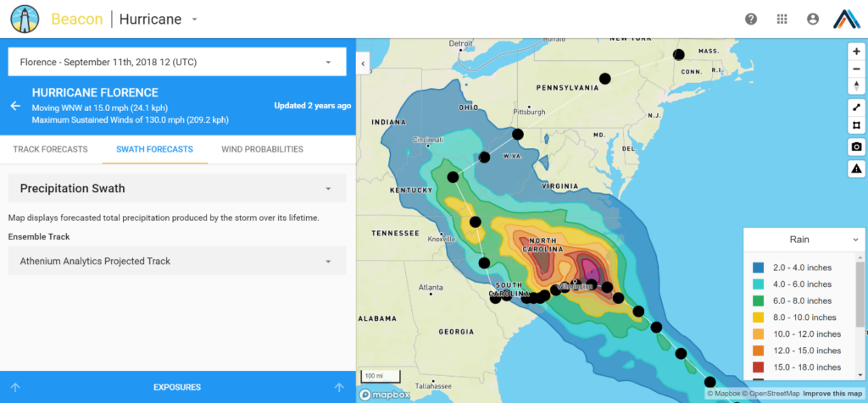Click the Beacon lighthouse logo
The image size is (868, 403).
coord(25,19)
